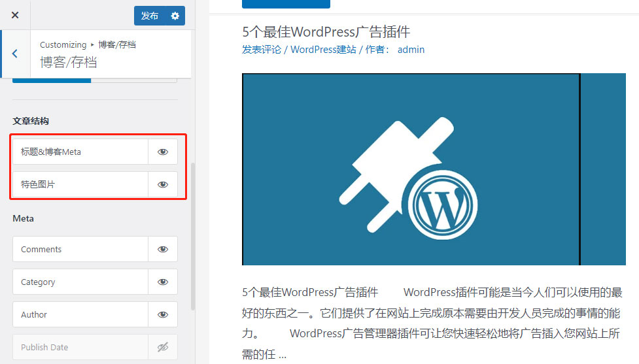Image resolution: width=639 pixels, height=364 pixels.
Task: Toggle visibility of 标题&博客Meta
Action: (x=163, y=152)
